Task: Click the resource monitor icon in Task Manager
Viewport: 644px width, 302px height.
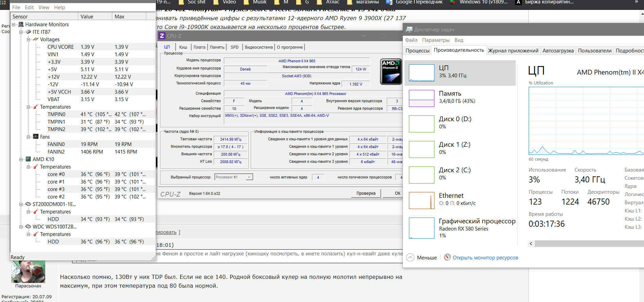Action: point(447,257)
